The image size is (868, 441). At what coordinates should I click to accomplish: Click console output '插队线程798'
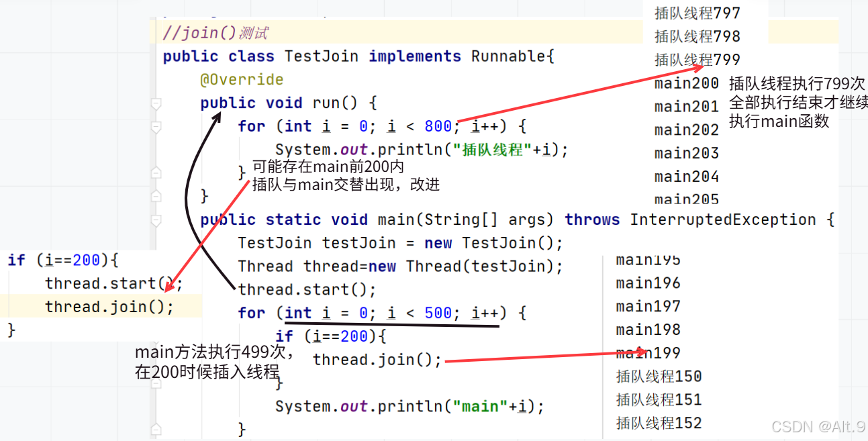[697, 36]
